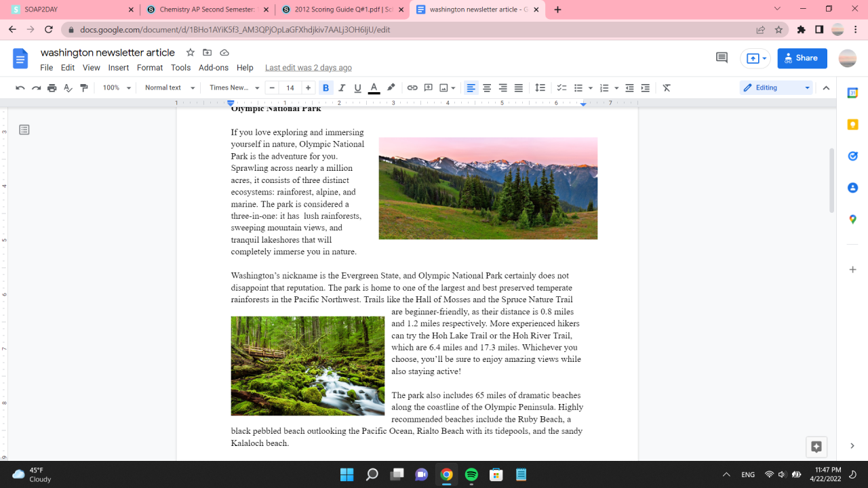This screenshot has width=868, height=488.
Task: Star the washington newsletter article document
Action: pyautogui.click(x=191, y=53)
